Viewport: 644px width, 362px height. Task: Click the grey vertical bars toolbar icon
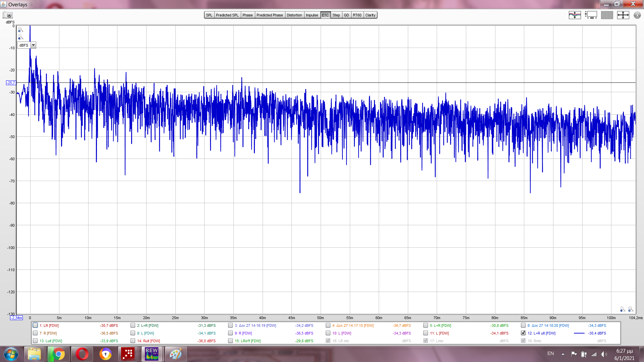[x=607, y=15]
